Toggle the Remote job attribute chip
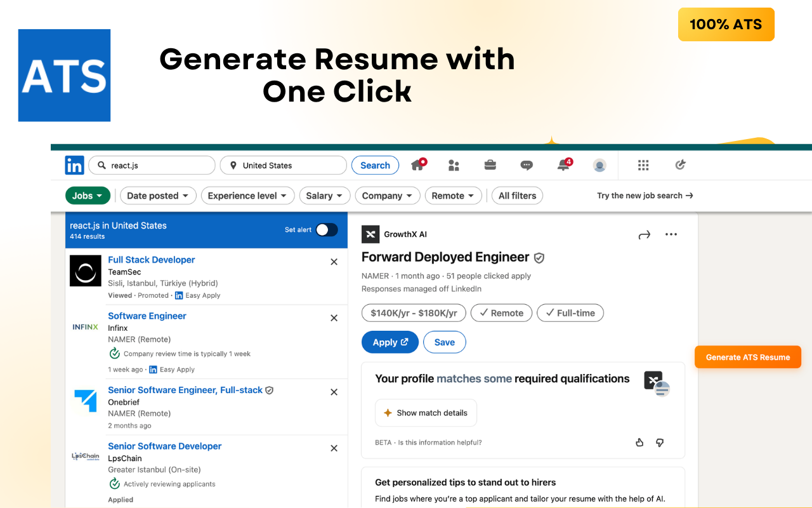Viewport: 812px width, 508px height. click(501, 313)
